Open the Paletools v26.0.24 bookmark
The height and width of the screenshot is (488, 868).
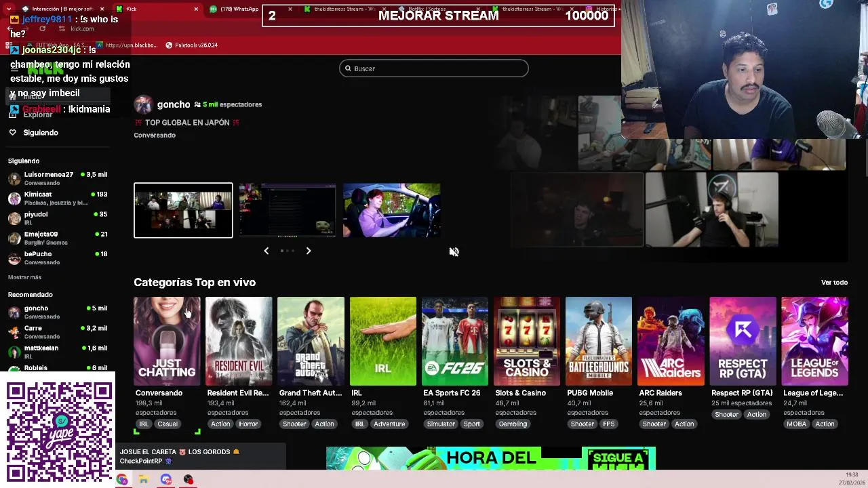[191, 45]
